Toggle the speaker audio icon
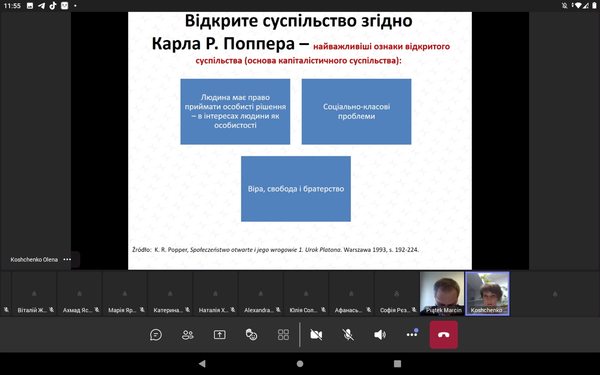 380,335
